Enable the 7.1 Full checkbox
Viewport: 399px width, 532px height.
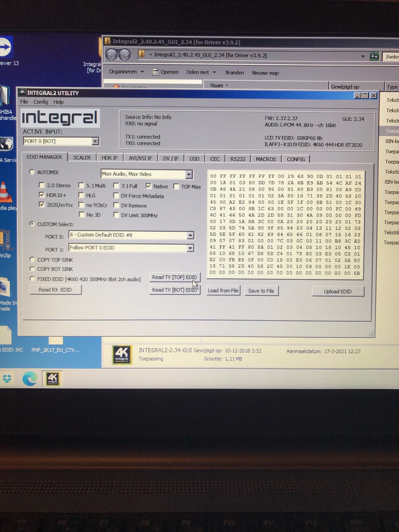(x=116, y=186)
